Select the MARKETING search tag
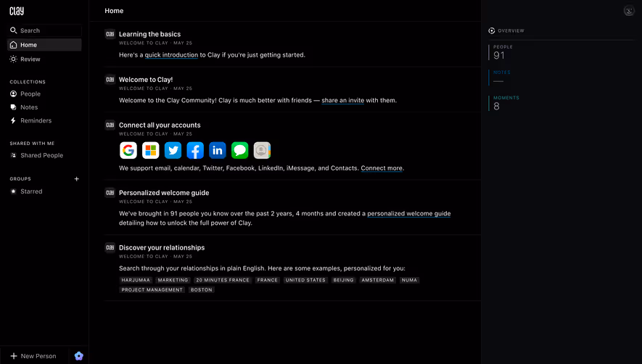The width and height of the screenshot is (642, 364). 173,280
